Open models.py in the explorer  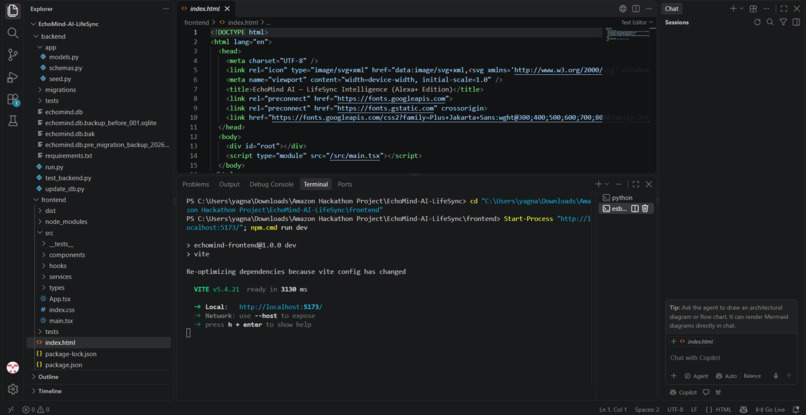pyautogui.click(x=63, y=57)
